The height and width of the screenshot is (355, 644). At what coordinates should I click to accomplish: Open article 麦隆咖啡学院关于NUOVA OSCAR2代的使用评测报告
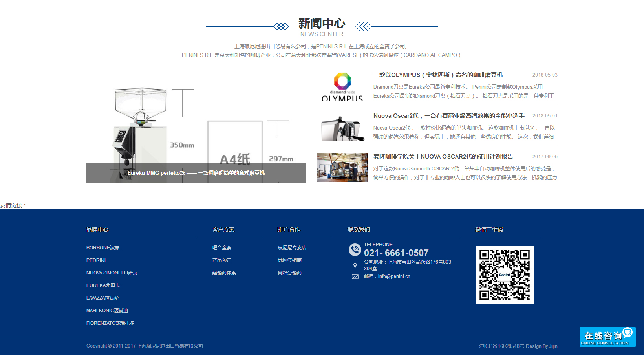(x=443, y=157)
